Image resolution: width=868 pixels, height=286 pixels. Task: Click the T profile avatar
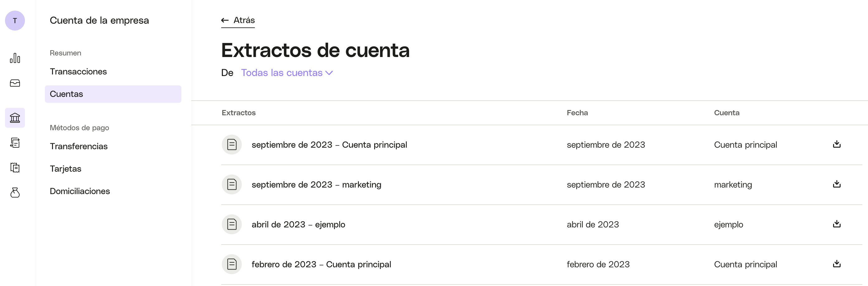pos(15,21)
